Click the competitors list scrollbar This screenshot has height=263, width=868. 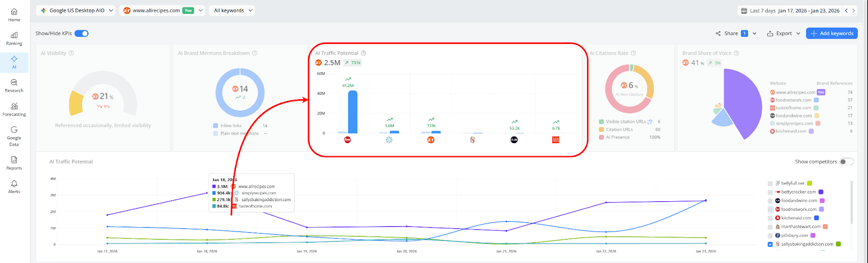851,202
